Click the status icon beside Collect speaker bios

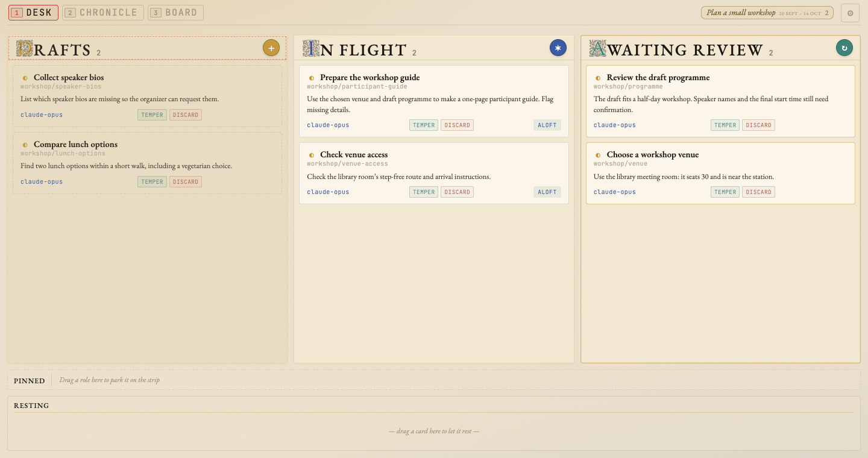click(25, 78)
